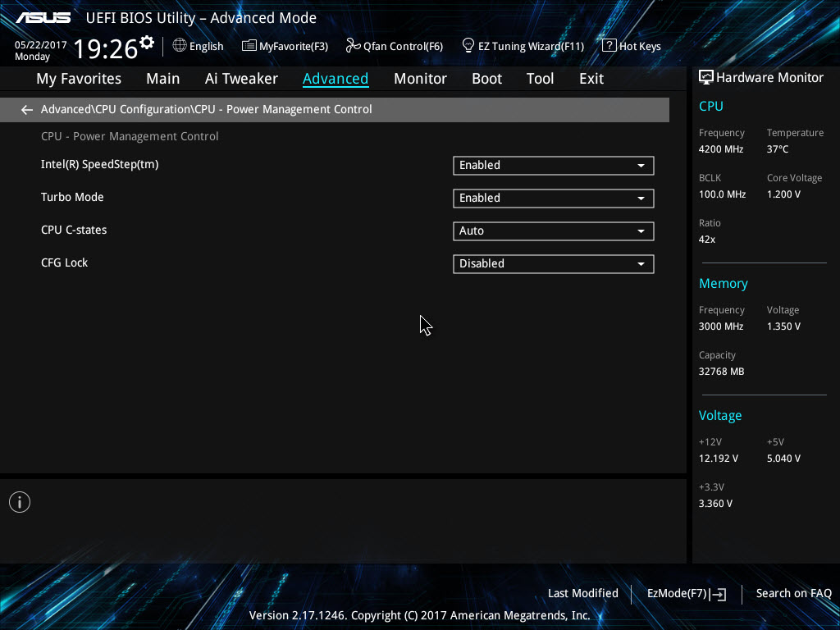Switch to the Boot tab
The height and width of the screenshot is (630, 840).
[x=486, y=79]
